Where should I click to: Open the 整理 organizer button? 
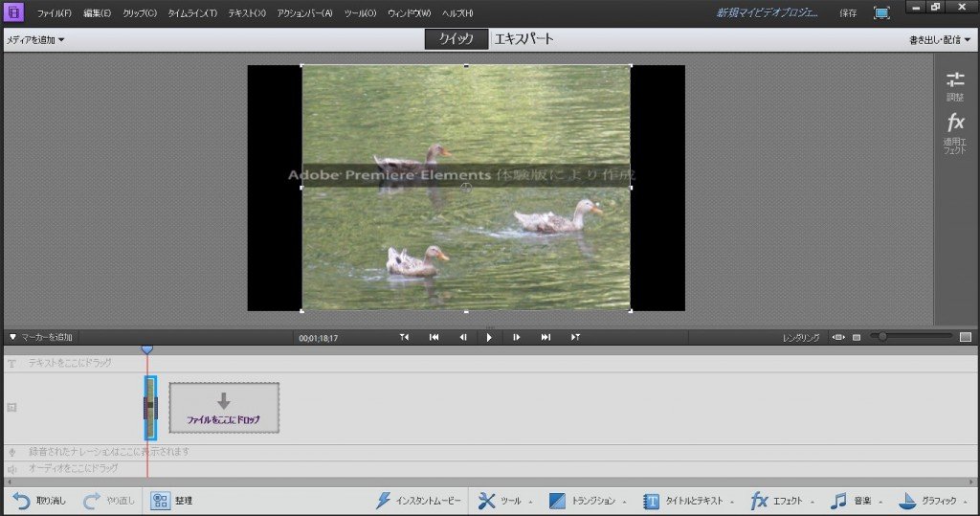point(172,501)
